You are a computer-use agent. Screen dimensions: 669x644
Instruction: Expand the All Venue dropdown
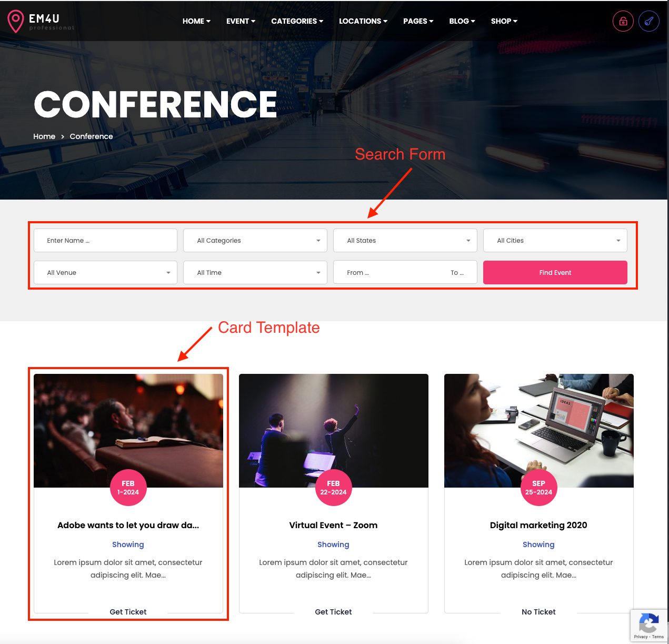tap(105, 273)
